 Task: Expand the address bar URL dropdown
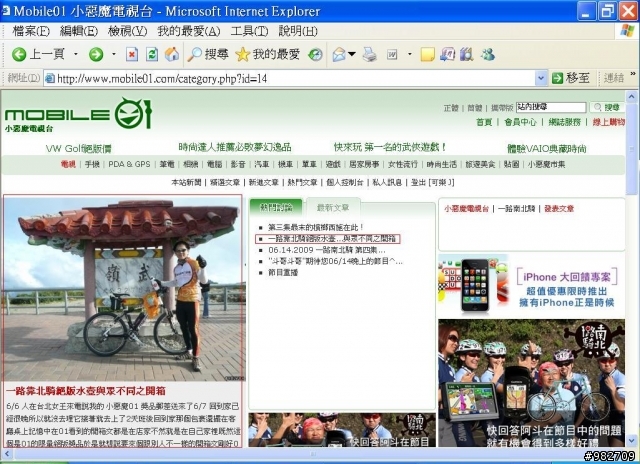tap(541, 78)
